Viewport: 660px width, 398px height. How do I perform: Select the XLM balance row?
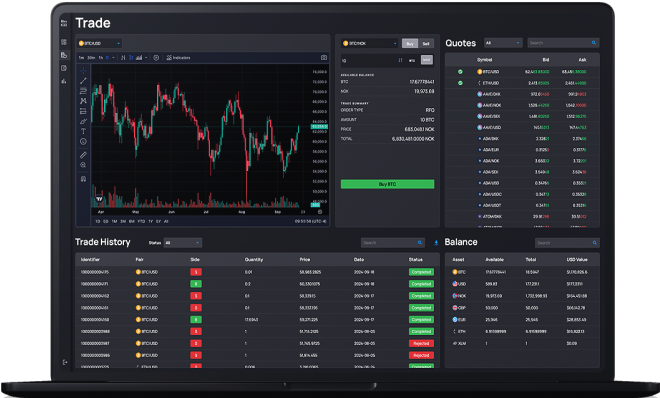[x=522, y=343]
